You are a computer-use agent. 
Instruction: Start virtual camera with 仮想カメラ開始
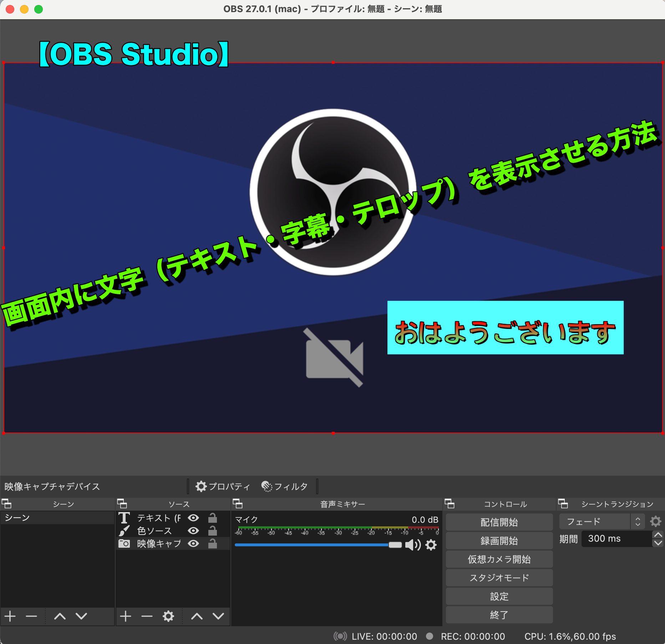pos(499,559)
